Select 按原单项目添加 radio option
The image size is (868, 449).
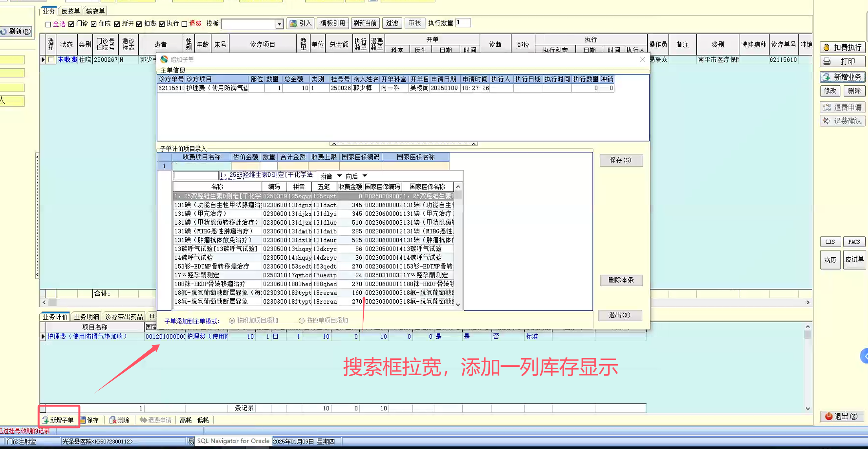pos(302,321)
